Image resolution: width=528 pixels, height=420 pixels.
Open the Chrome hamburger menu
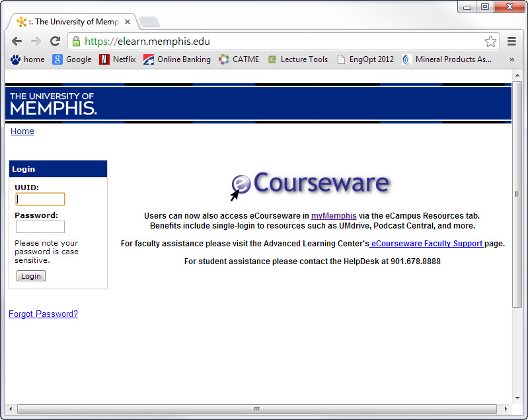[x=512, y=42]
